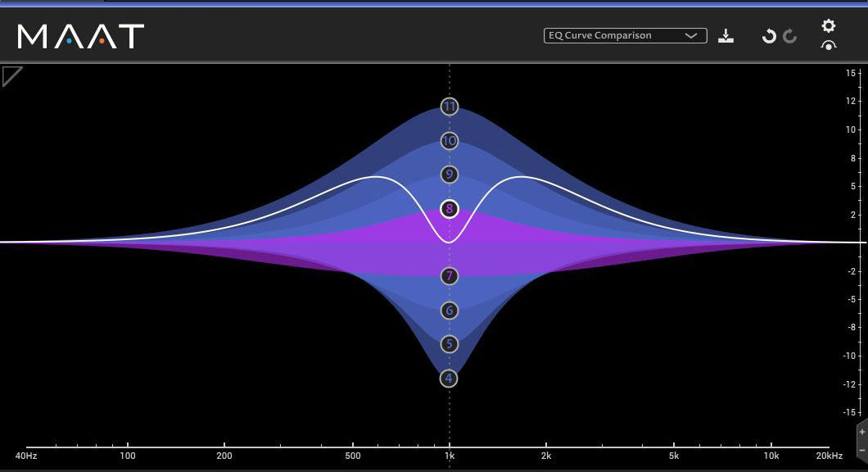868x472 pixels.
Task: Select EQ band node 6
Action: coord(449,311)
